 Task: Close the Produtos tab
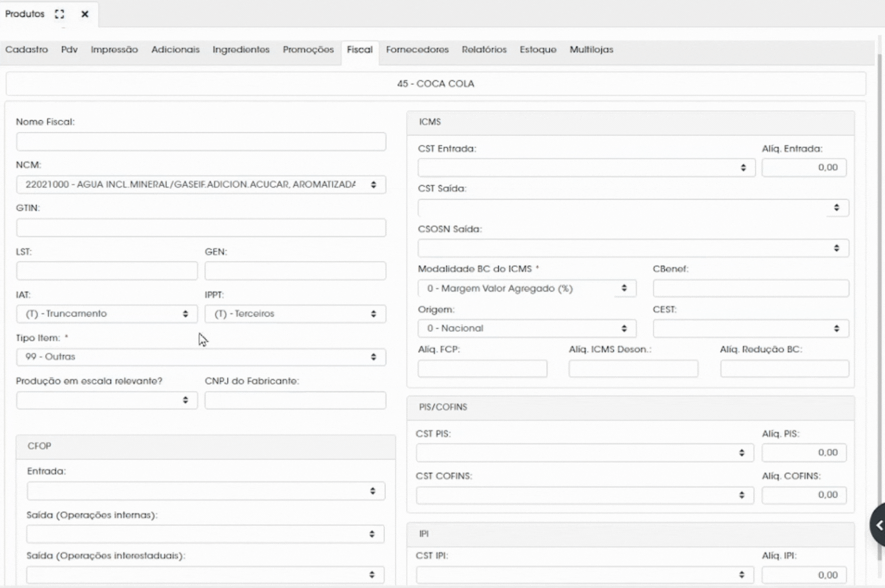coord(85,14)
